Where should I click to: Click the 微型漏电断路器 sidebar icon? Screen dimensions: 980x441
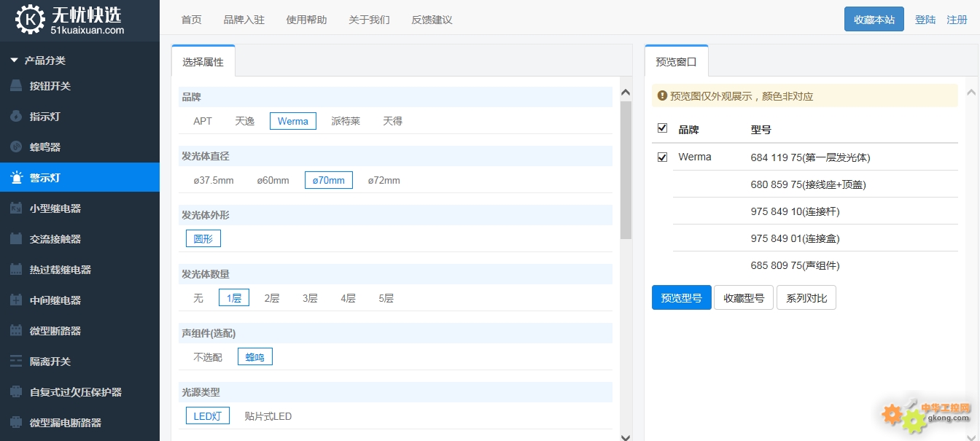(16, 423)
